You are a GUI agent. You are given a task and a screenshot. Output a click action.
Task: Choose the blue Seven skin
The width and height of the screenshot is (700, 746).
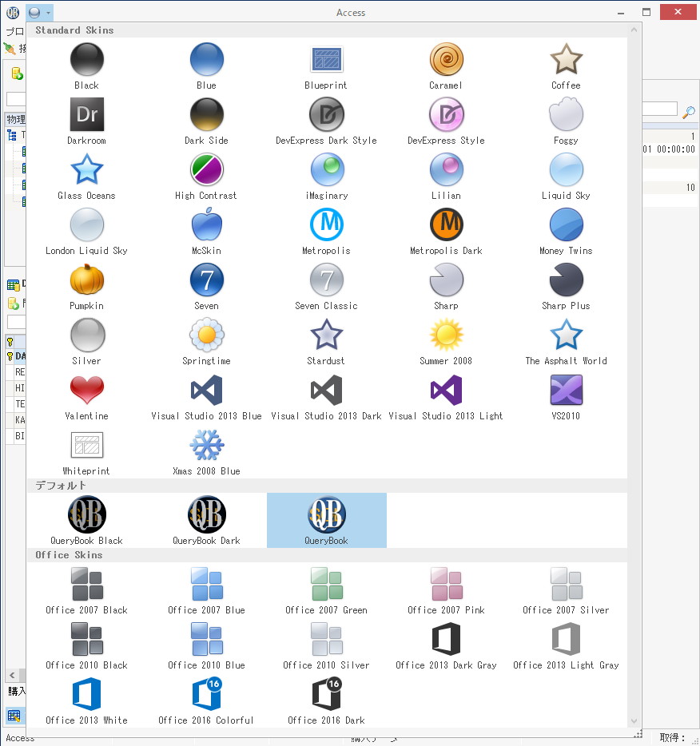click(x=206, y=287)
